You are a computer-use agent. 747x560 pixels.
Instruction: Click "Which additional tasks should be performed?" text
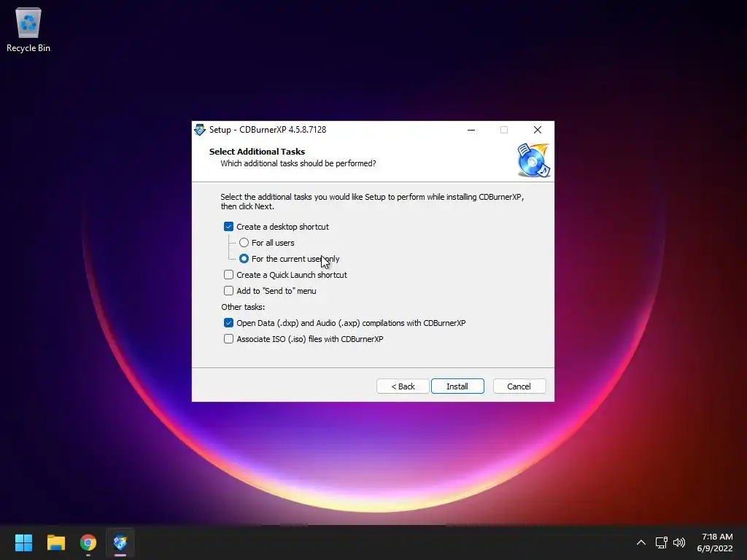coord(298,163)
